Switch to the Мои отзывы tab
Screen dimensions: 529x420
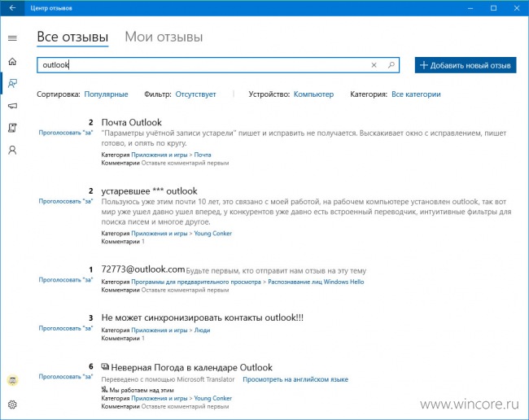point(164,37)
